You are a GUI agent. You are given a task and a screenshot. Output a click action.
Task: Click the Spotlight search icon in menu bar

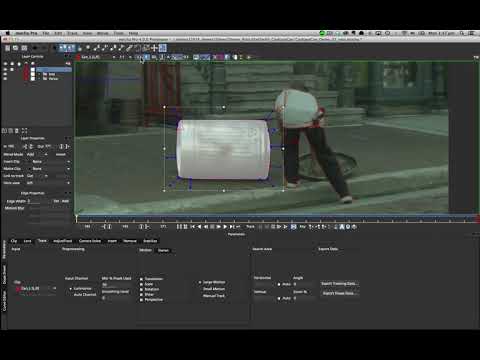(462, 33)
